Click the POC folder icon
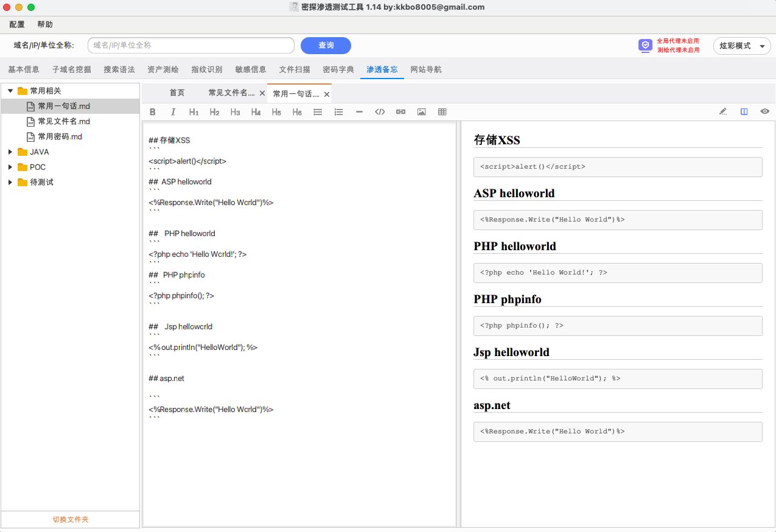 tap(23, 167)
